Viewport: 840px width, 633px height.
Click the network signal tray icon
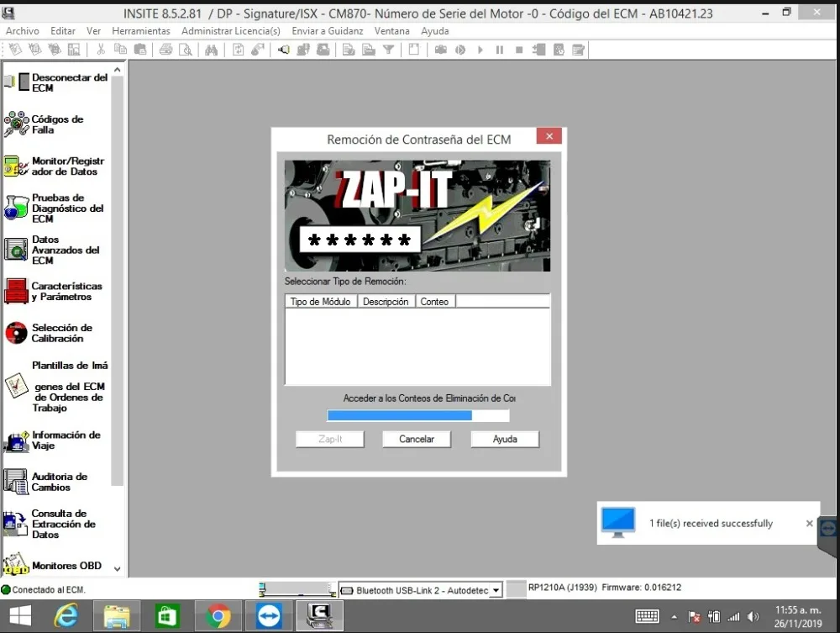tap(733, 617)
